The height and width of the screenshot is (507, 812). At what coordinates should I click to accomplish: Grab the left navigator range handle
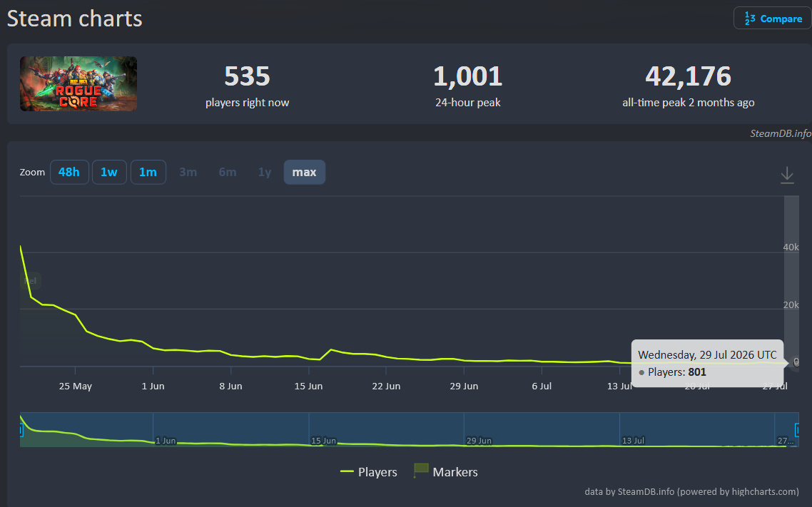[x=21, y=430]
